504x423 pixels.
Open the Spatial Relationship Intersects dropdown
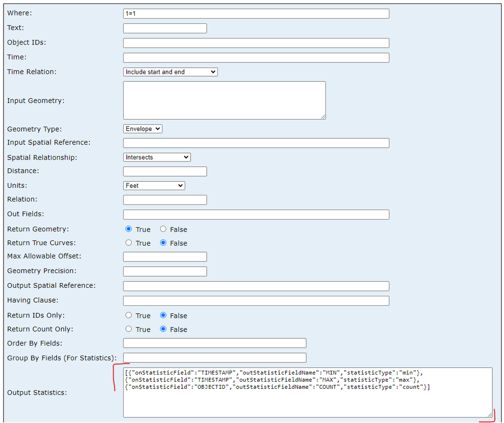pos(157,157)
